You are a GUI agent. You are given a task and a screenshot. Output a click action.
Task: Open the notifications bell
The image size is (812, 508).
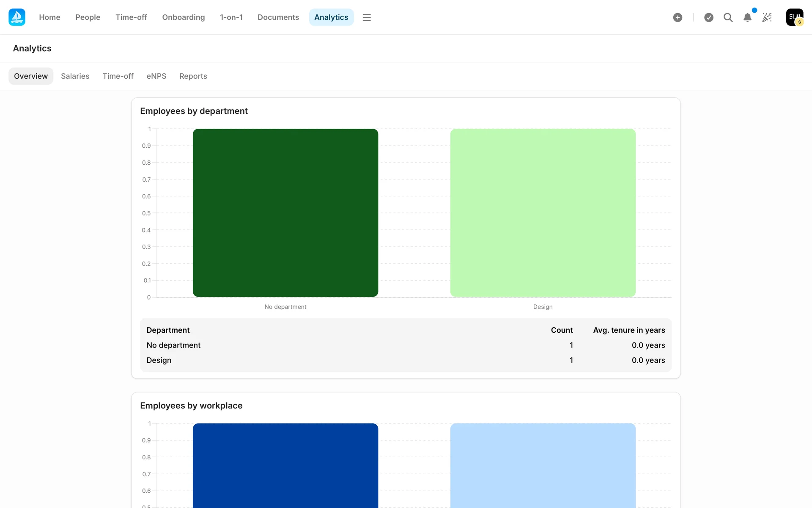[x=747, y=17]
